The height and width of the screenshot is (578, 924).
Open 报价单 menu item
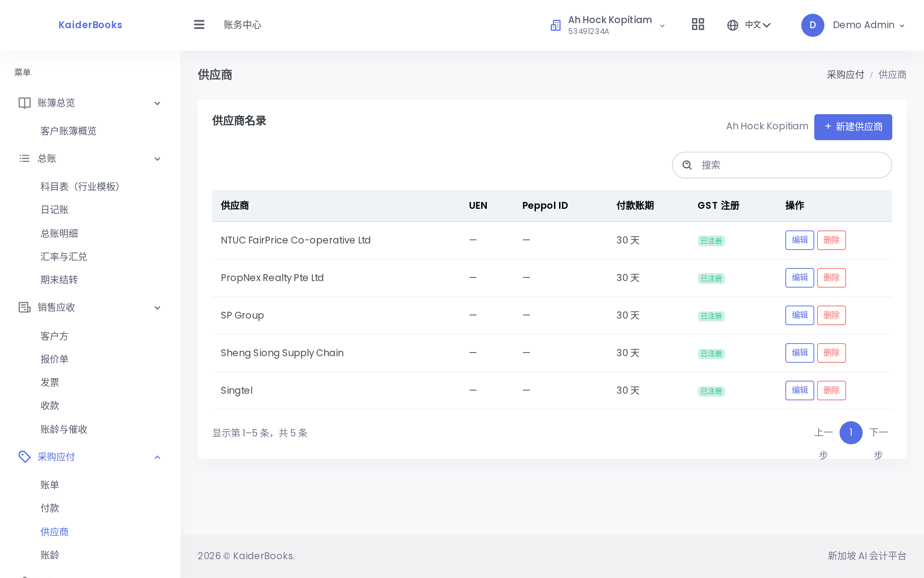(x=55, y=359)
